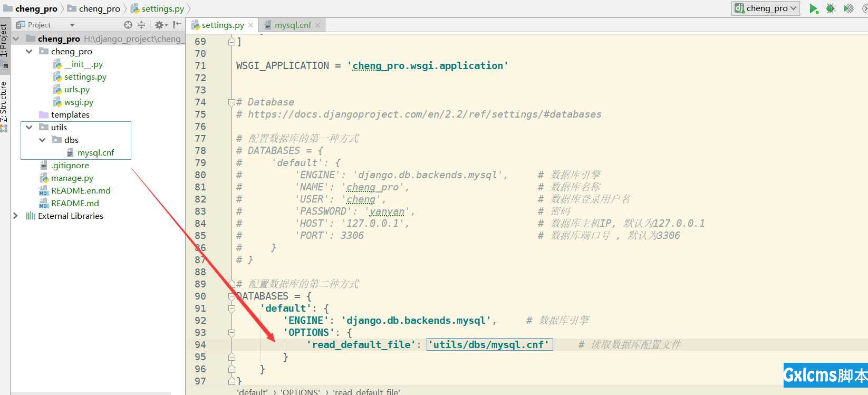Collapse the root cheng_pro project node
The height and width of the screenshot is (395, 868).
[16, 39]
